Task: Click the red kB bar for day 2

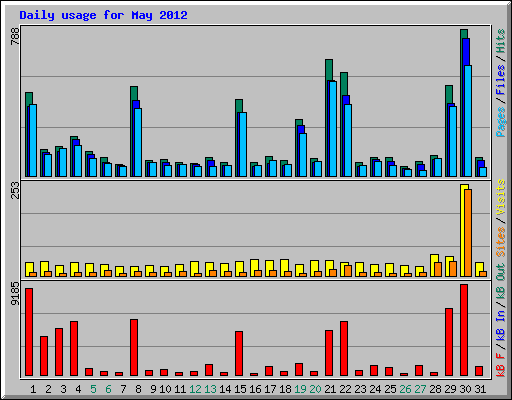Action: (44, 356)
